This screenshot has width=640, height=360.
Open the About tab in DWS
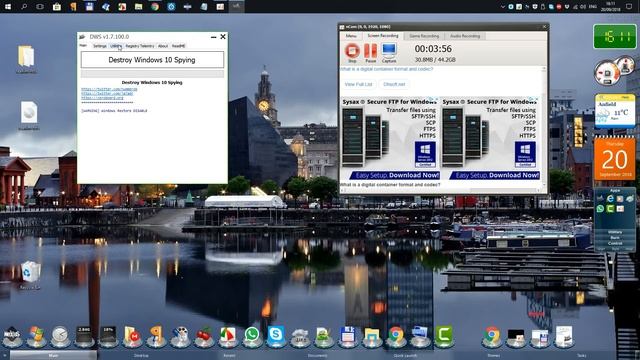click(163, 46)
